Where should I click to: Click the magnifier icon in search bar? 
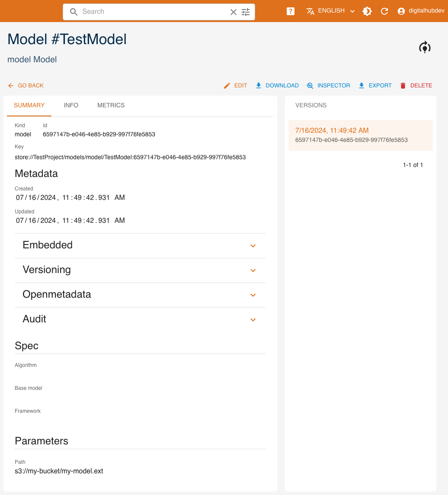coord(74,12)
